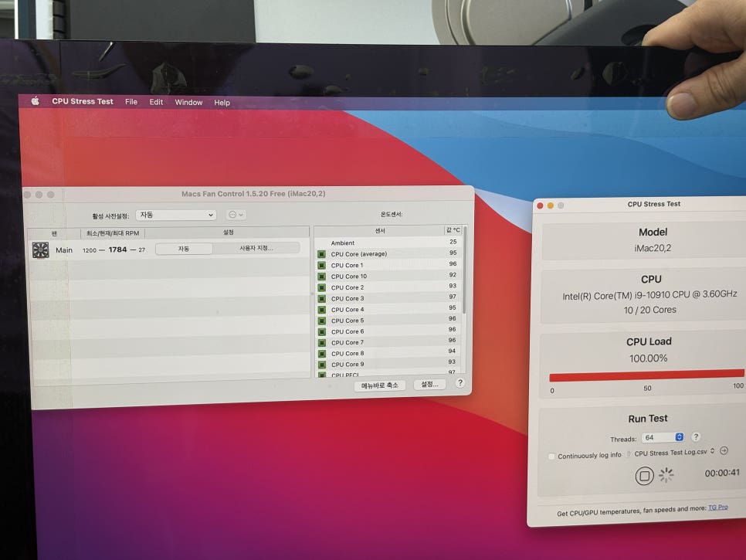Minimize the CPU Stress Test window
Image resolution: width=746 pixels, height=560 pixels.
[551, 205]
